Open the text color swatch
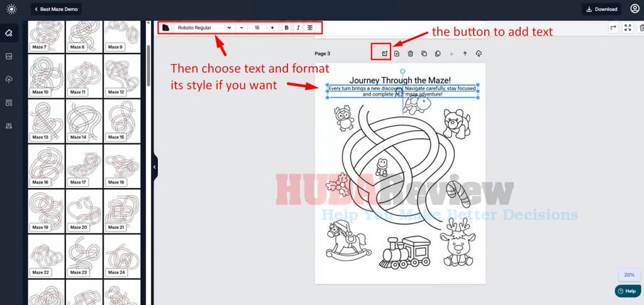This screenshot has height=305, width=644. (x=166, y=28)
